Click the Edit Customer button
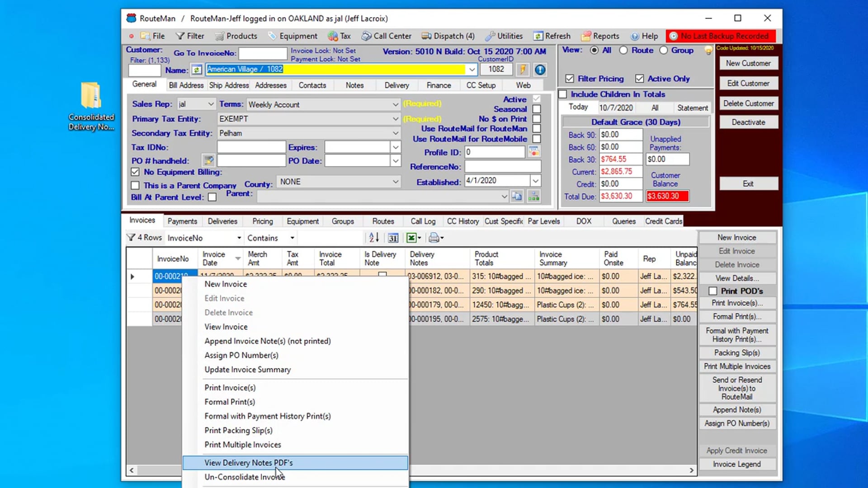868x488 pixels. [x=748, y=84]
